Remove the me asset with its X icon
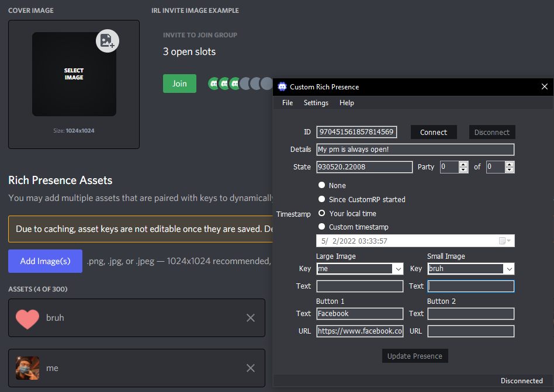 pos(250,368)
